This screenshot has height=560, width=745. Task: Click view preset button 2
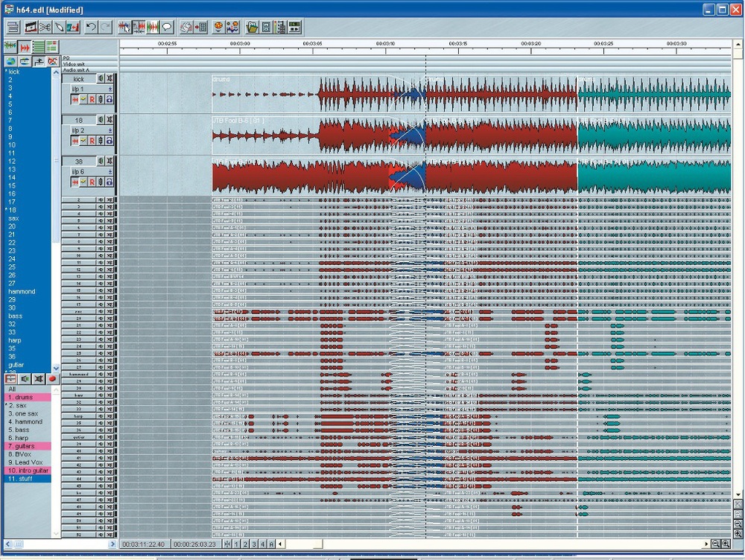point(245,544)
